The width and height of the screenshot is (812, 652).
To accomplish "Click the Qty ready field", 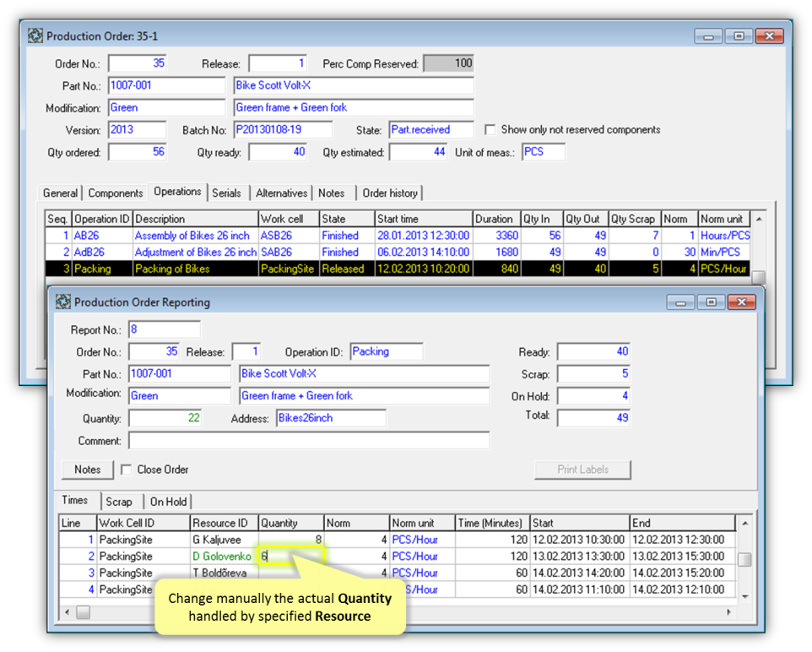I will [278, 152].
